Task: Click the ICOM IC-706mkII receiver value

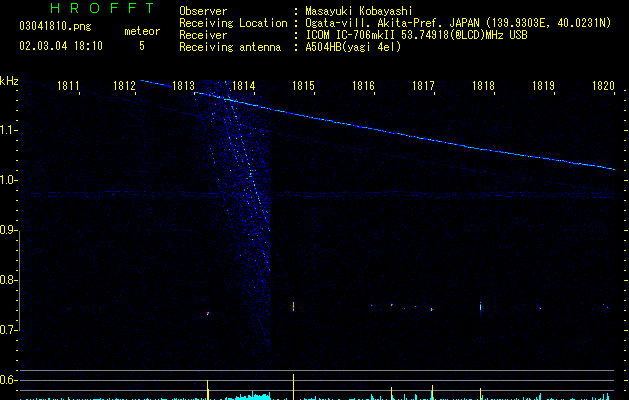Action: click(x=416, y=35)
